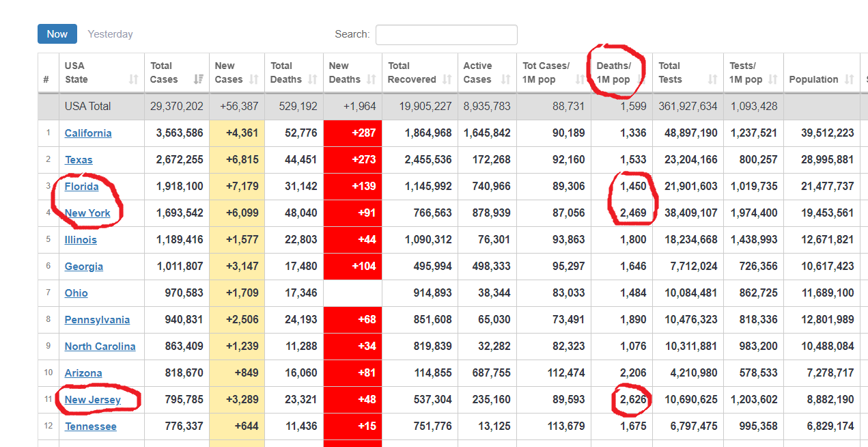Click New Jersey new cases +3,289

tap(242, 400)
